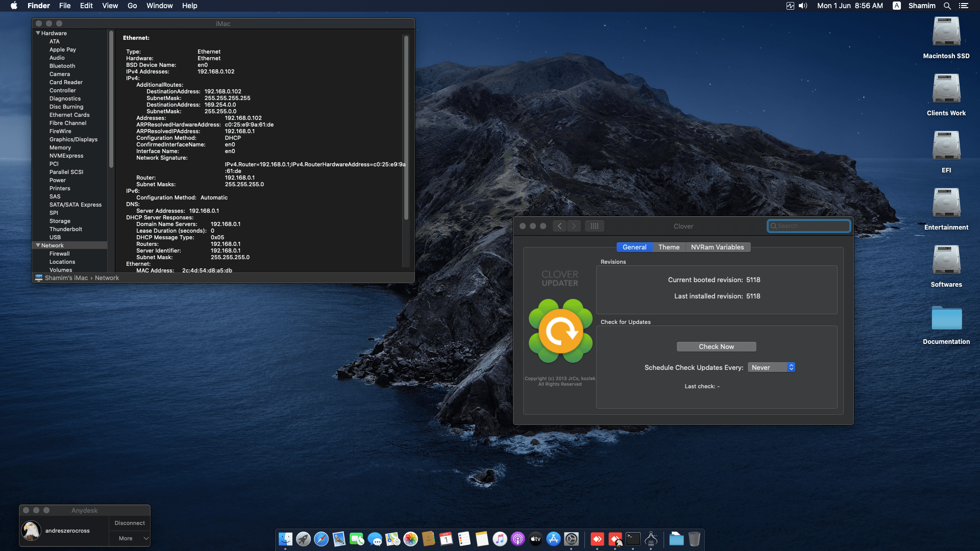Click the date and time in menu bar
The width and height of the screenshot is (980, 551).
850,6
